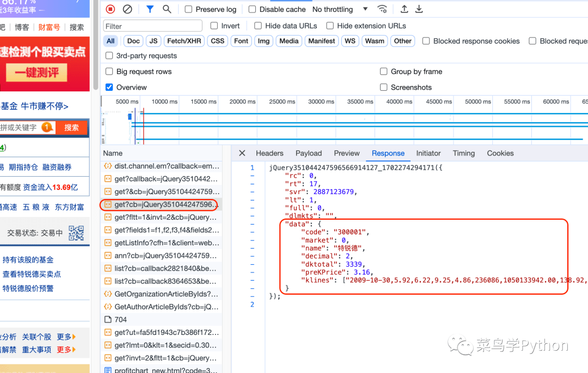Import HAR file upload icon
This screenshot has height=373, width=588.
tap(404, 9)
